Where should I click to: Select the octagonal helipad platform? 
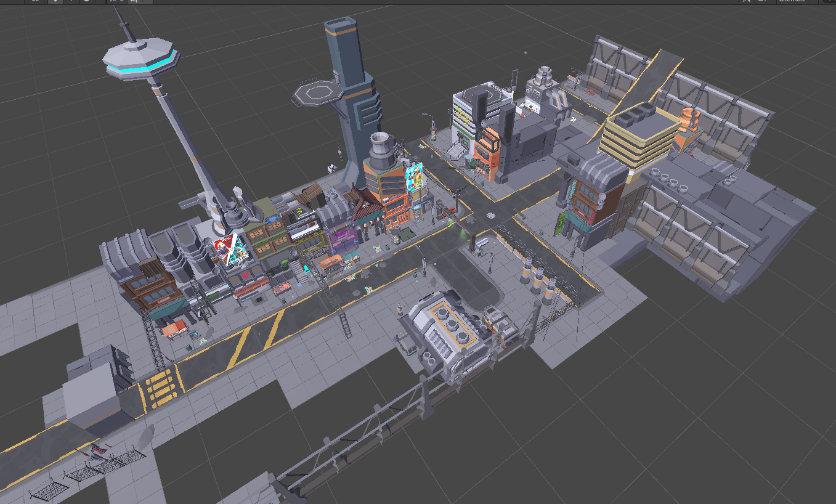[x=318, y=93]
